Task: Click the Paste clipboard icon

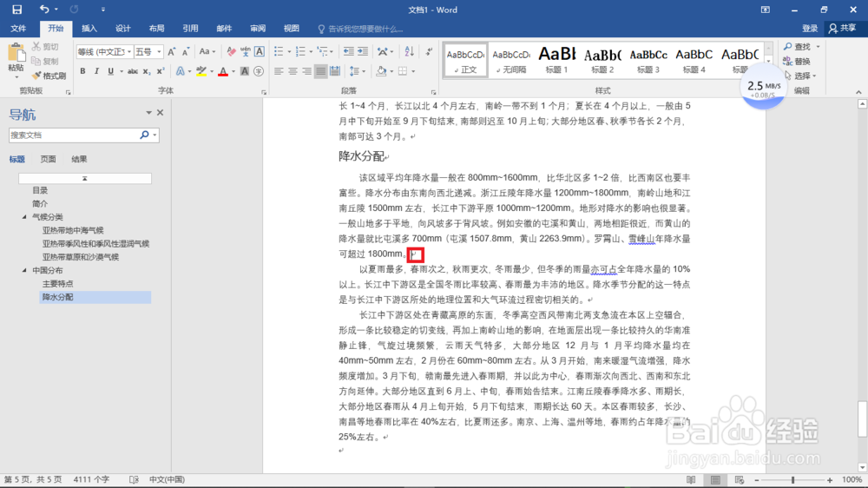Action: 16,54
